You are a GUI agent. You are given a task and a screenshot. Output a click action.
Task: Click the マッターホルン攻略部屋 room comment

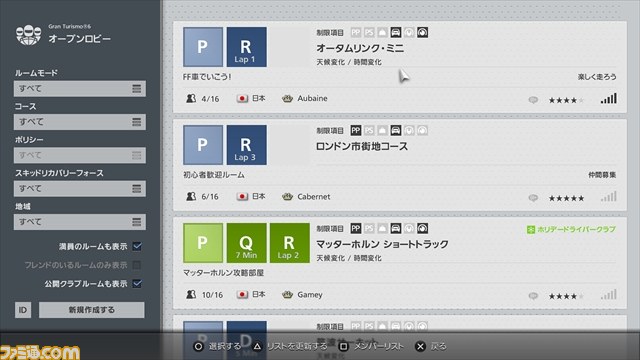[x=223, y=273]
